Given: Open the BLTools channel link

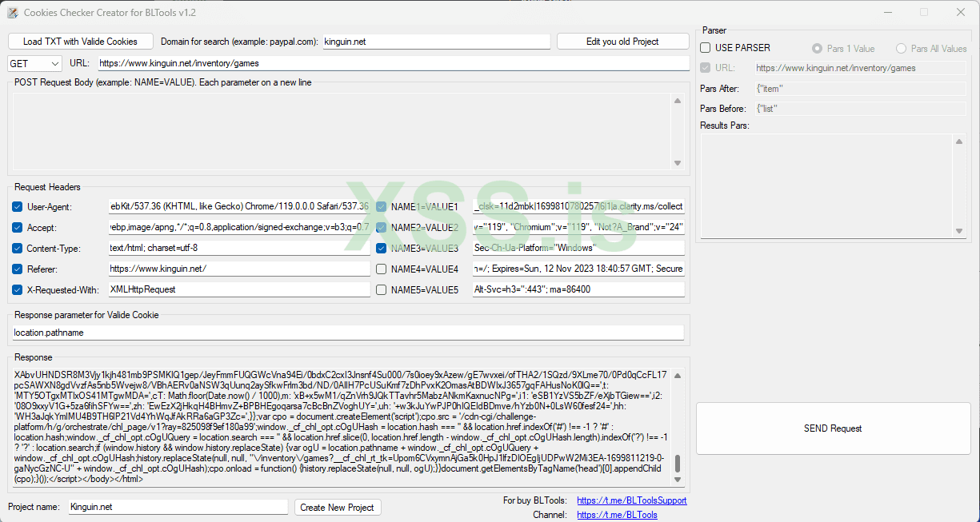Looking at the screenshot, I should 617,515.
